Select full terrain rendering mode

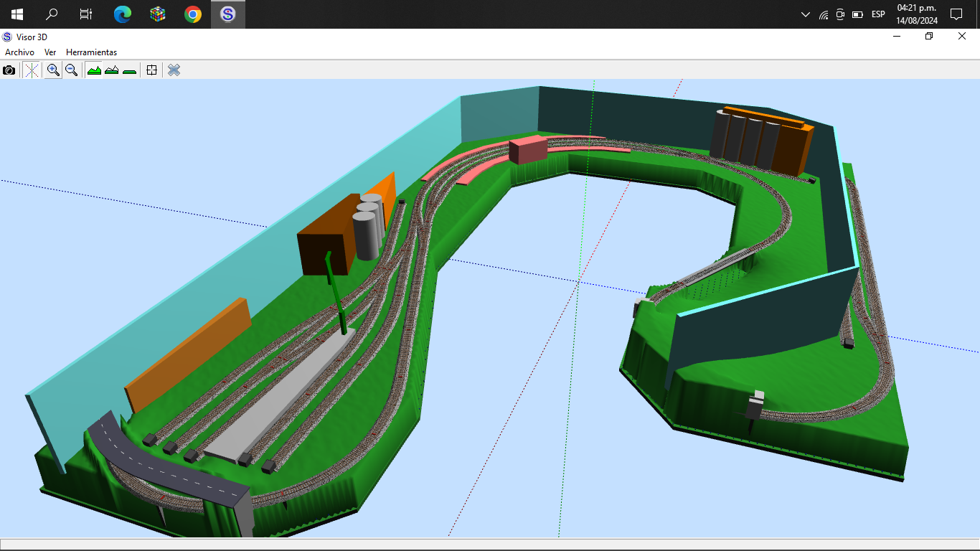pyautogui.click(x=94, y=70)
